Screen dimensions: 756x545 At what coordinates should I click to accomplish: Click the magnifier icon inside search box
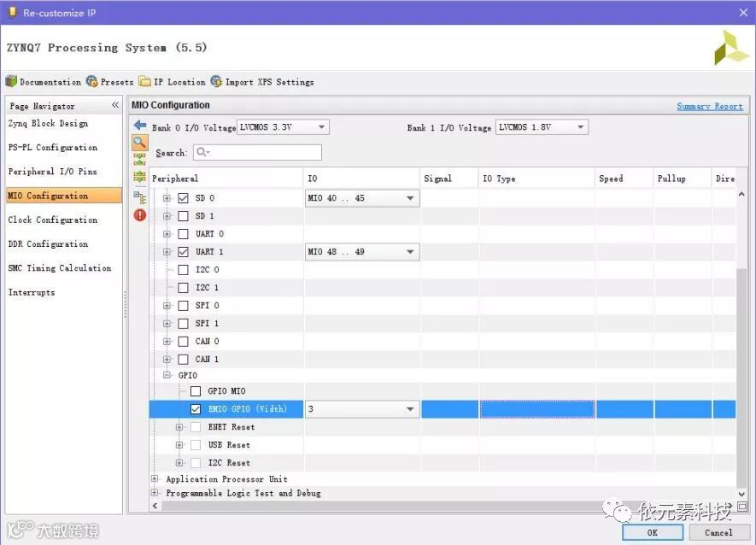(x=202, y=152)
